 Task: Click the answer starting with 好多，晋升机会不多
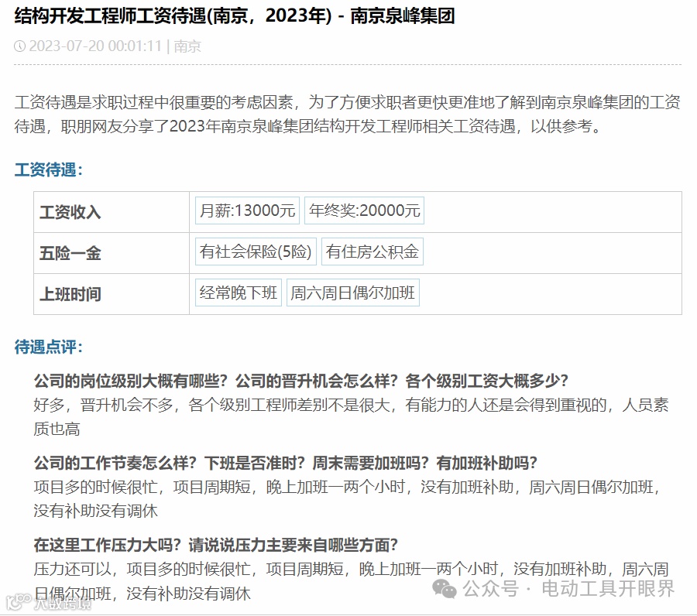pyautogui.click(x=351, y=417)
